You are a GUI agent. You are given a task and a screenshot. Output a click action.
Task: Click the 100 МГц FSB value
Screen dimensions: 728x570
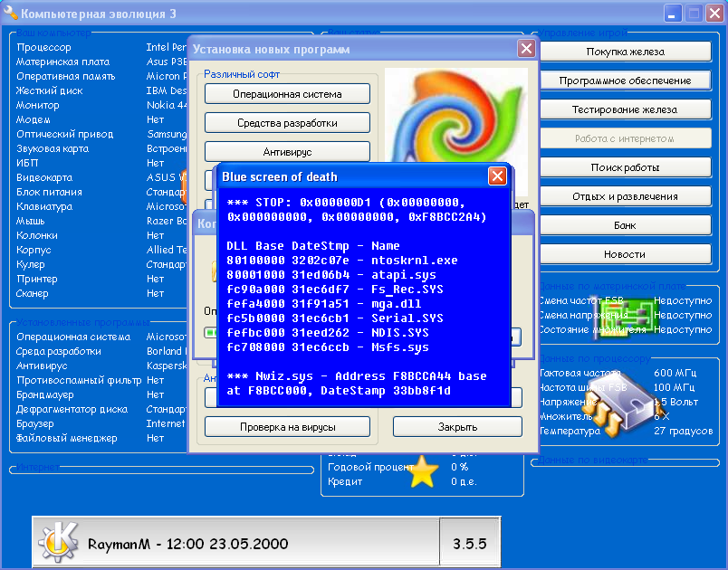tap(674, 387)
